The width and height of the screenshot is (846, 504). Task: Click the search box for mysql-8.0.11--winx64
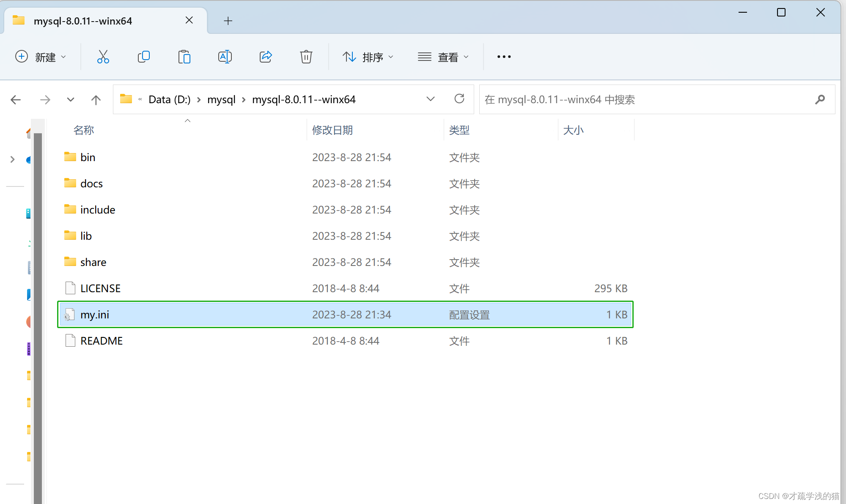tap(647, 100)
